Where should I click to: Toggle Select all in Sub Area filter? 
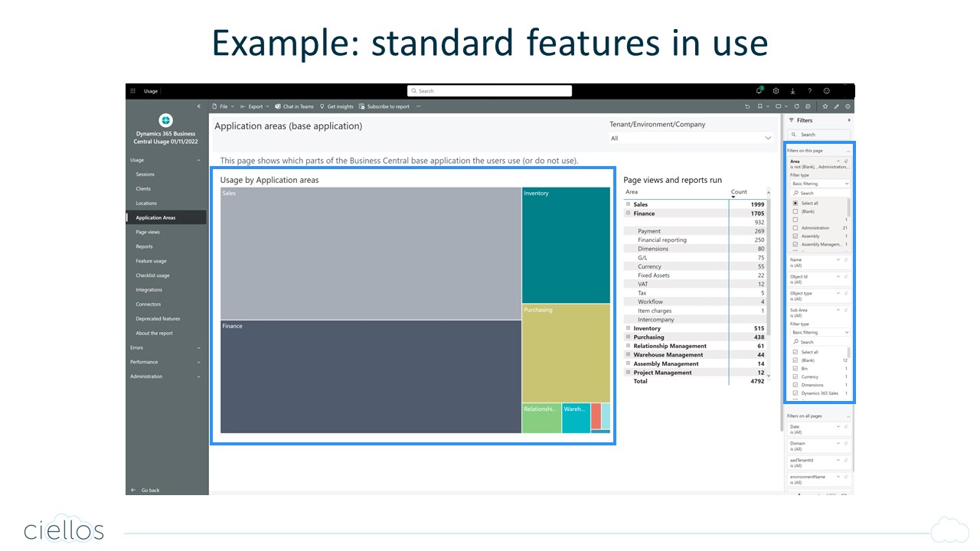pos(795,352)
